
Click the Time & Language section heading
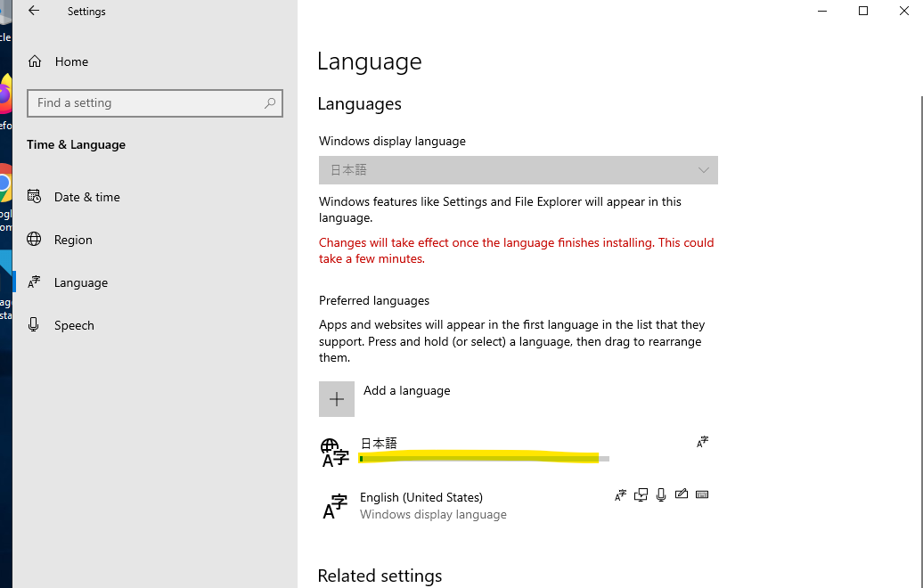click(76, 145)
